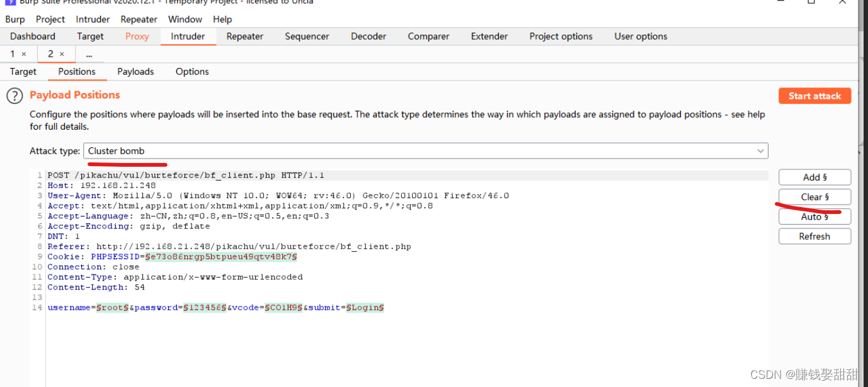Select Intruder attack tab 2
Viewport: 868px width, 387px height.
tap(50, 54)
